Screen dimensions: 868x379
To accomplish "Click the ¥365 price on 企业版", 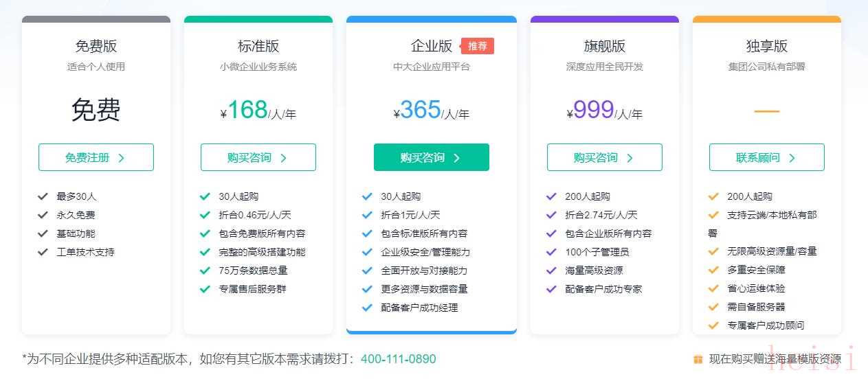I will (x=420, y=111).
